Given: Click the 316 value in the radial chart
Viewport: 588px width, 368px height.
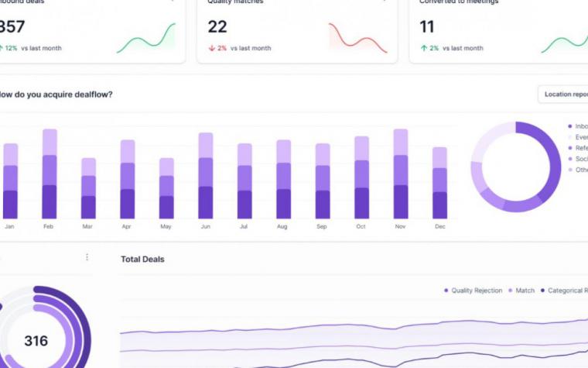Looking at the screenshot, I should point(36,341).
